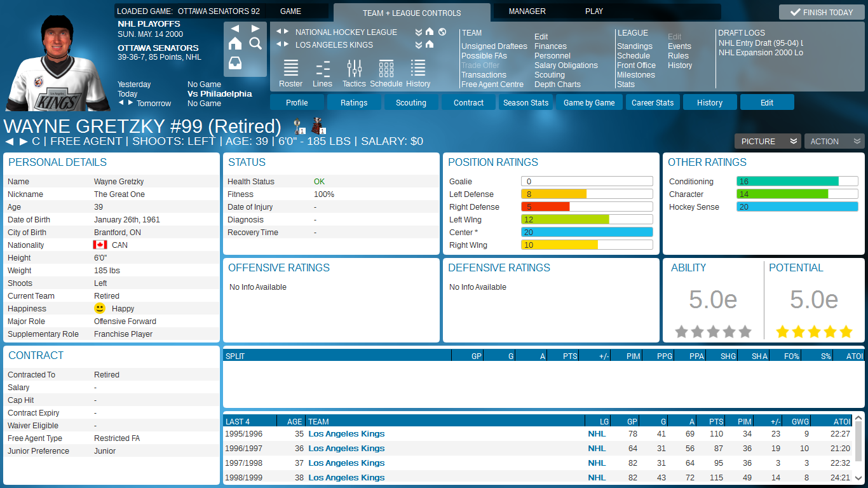Click the blue Edit player button
The image size is (868, 488).
pyautogui.click(x=767, y=102)
